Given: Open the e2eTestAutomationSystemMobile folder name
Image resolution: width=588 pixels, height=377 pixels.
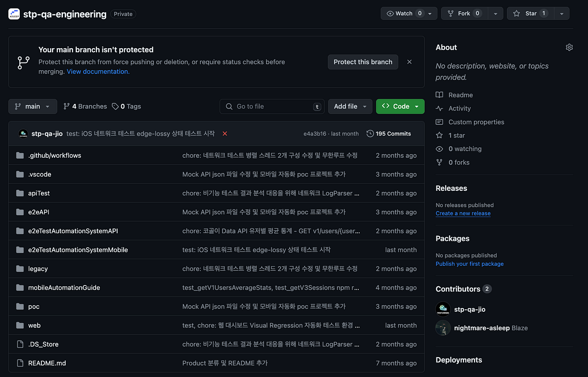Looking at the screenshot, I should [78, 250].
